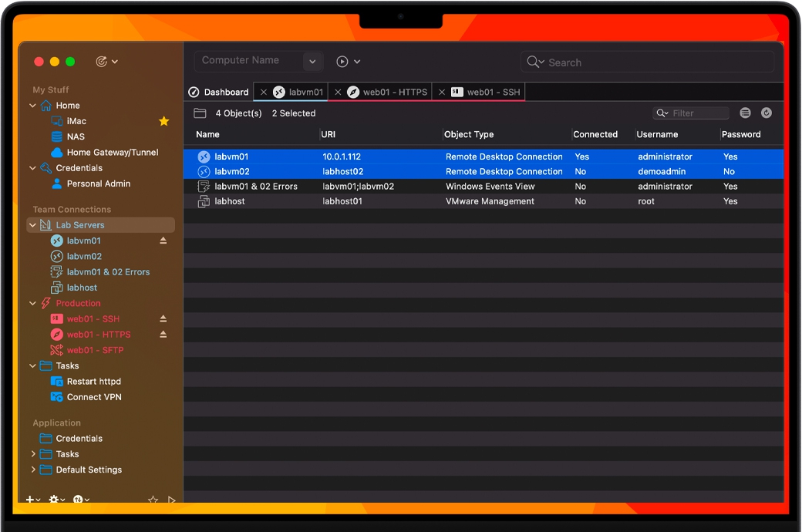Click the Search field

coord(648,62)
